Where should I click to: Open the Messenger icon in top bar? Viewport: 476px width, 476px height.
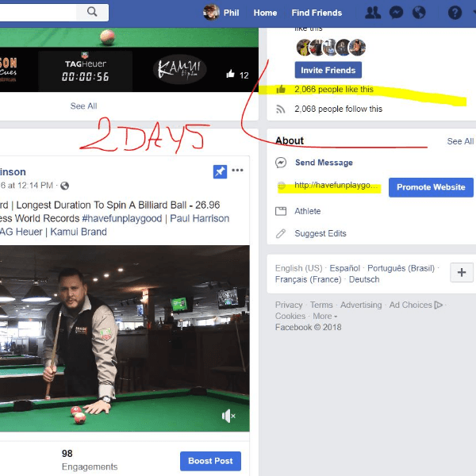[x=396, y=13]
